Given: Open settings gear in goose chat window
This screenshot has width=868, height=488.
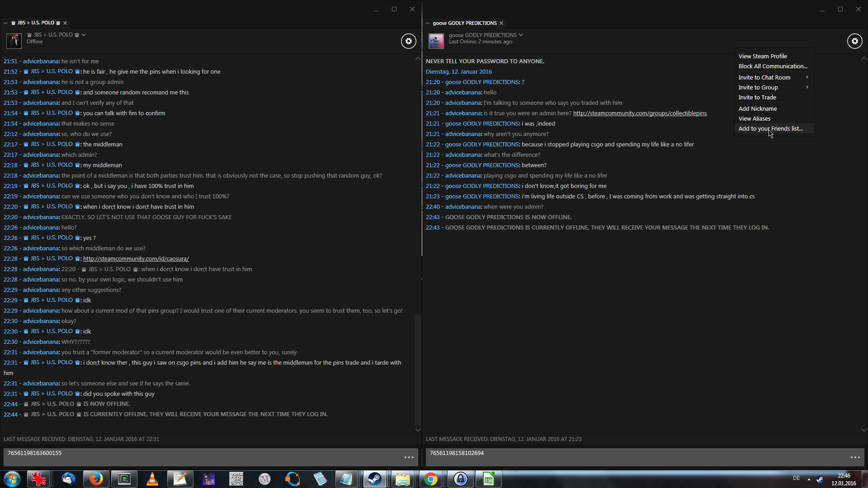Looking at the screenshot, I should 854,41.
